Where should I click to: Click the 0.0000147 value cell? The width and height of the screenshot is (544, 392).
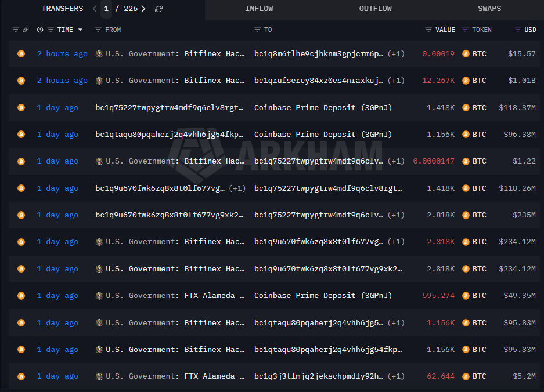[x=434, y=161]
